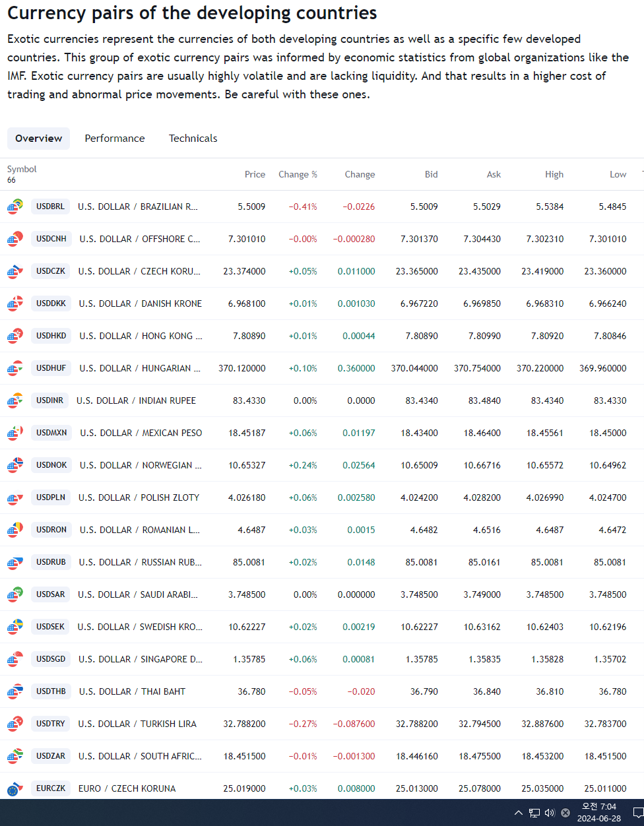Click the USDCNH currency pair flag icon
The width and height of the screenshot is (644, 826).
15,239
